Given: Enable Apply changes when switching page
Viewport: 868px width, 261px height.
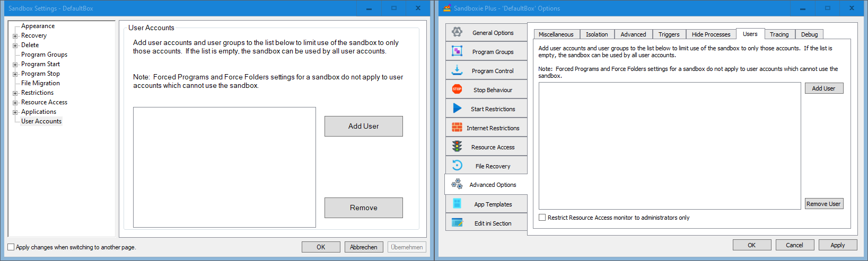Looking at the screenshot, I should (x=11, y=247).
